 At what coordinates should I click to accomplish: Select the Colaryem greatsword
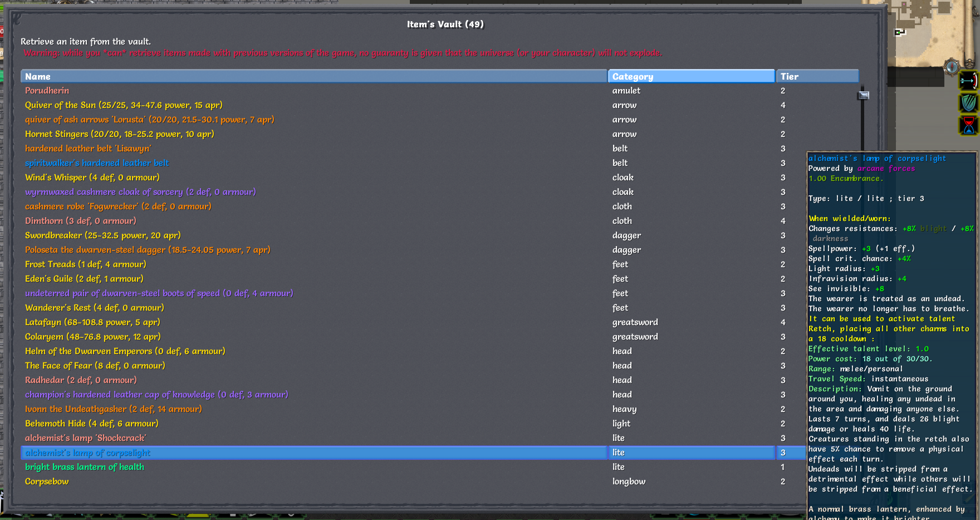tap(314, 337)
